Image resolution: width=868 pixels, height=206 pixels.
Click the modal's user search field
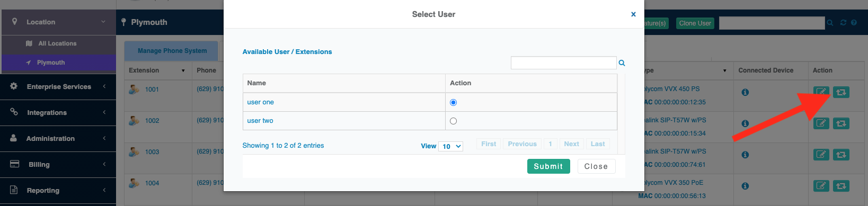tap(563, 63)
